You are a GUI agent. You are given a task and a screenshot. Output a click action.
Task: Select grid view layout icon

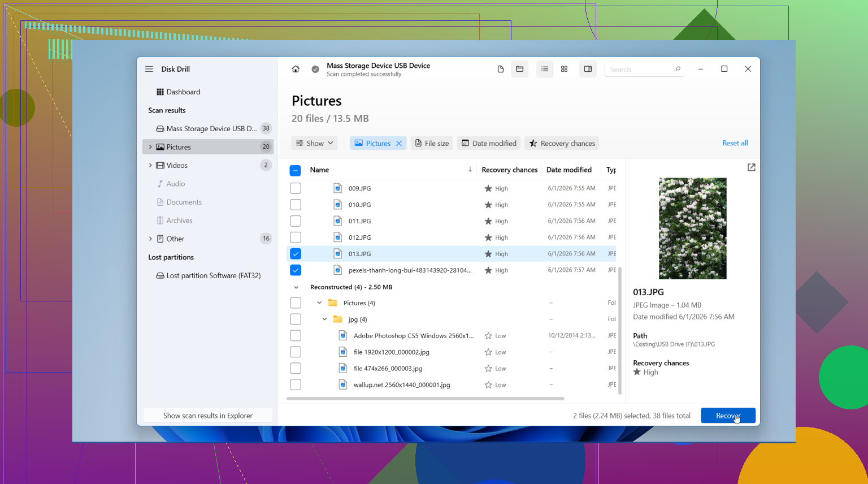(564, 69)
